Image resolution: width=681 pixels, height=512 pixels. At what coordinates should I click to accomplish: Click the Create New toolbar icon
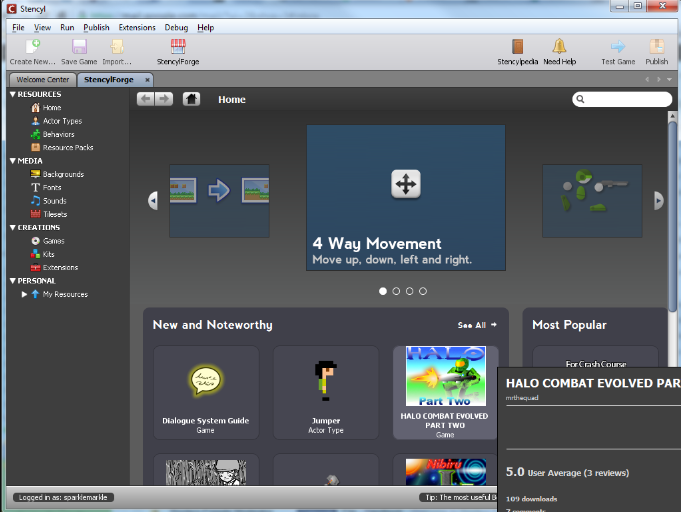tap(33, 46)
